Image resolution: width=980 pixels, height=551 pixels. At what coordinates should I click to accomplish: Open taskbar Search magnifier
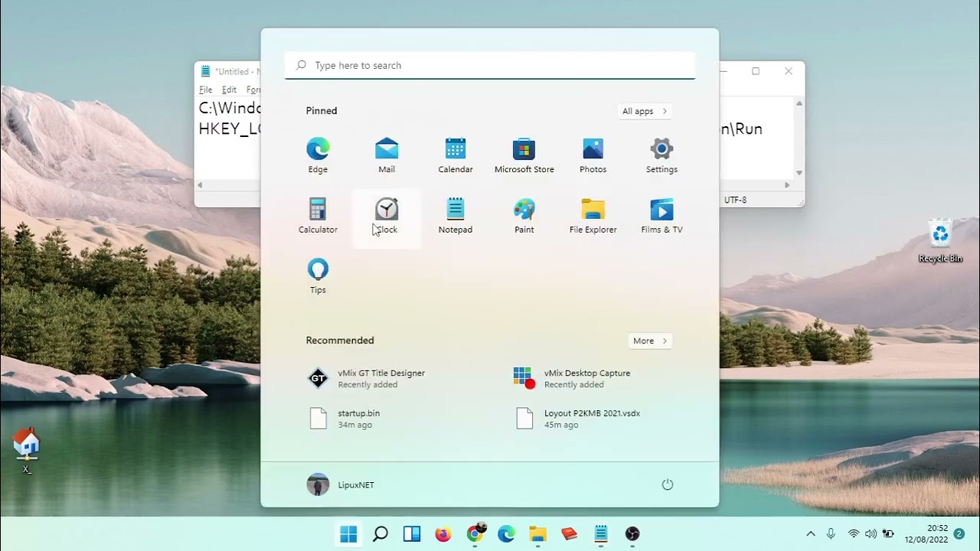[381, 534]
